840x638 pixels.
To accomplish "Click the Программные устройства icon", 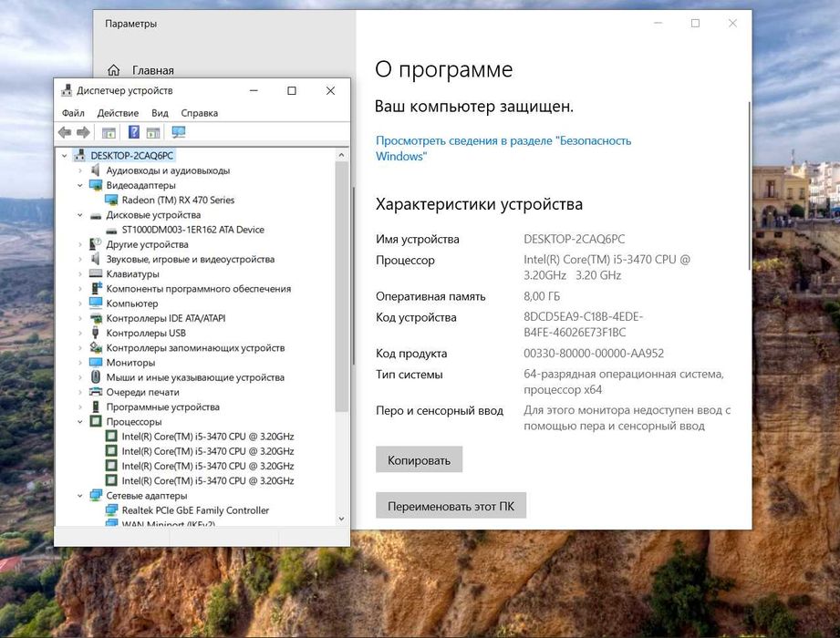I will [96, 406].
